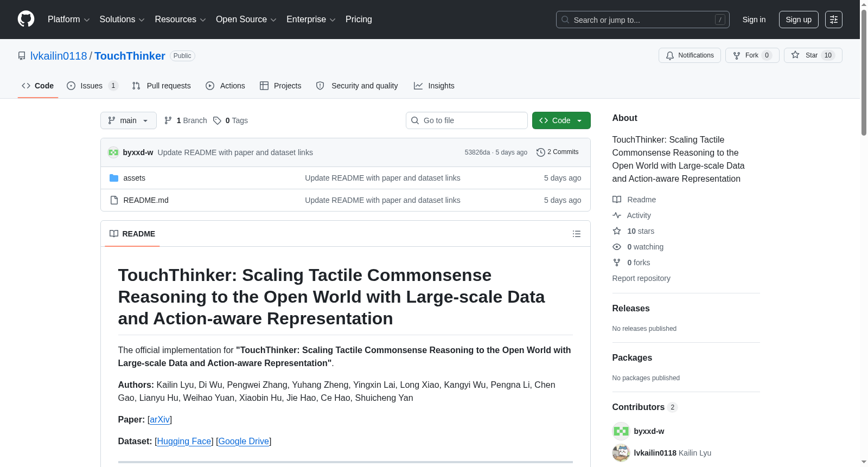Image resolution: width=868 pixels, height=467 pixels.
Task: View the 2 Commits history link
Action: tap(557, 152)
